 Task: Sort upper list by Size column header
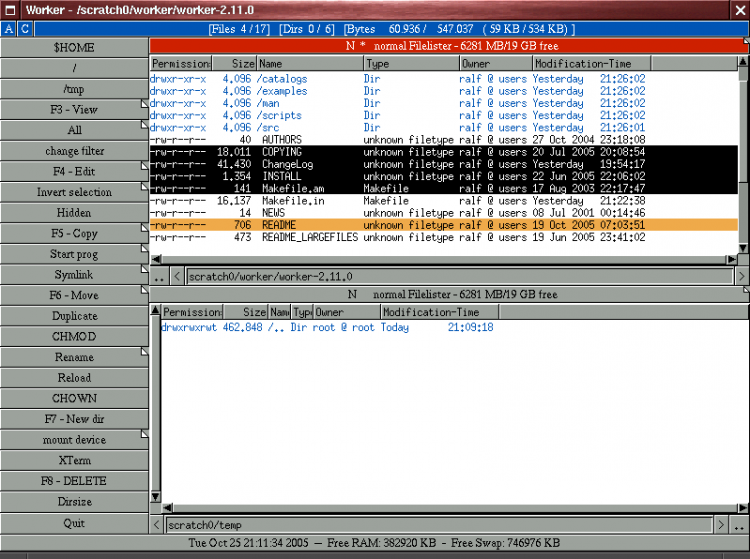pyautogui.click(x=234, y=64)
